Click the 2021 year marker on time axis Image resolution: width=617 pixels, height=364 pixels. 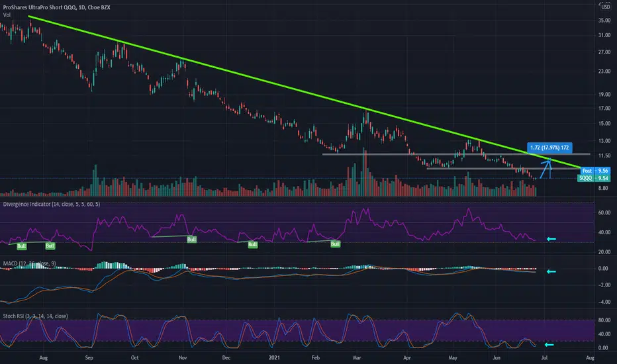(x=274, y=357)
